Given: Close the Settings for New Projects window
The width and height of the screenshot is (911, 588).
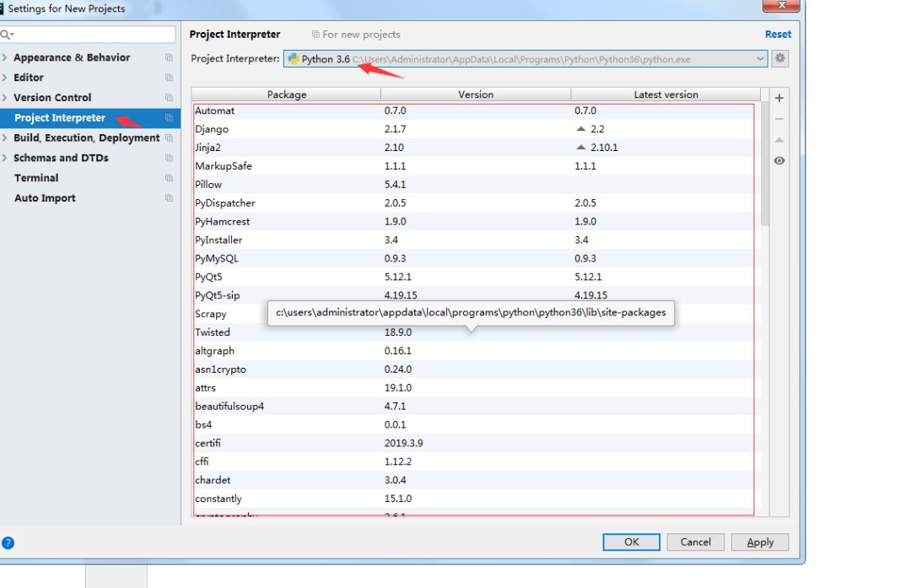Looking at the screenshot, I should (x=781, y=5).
